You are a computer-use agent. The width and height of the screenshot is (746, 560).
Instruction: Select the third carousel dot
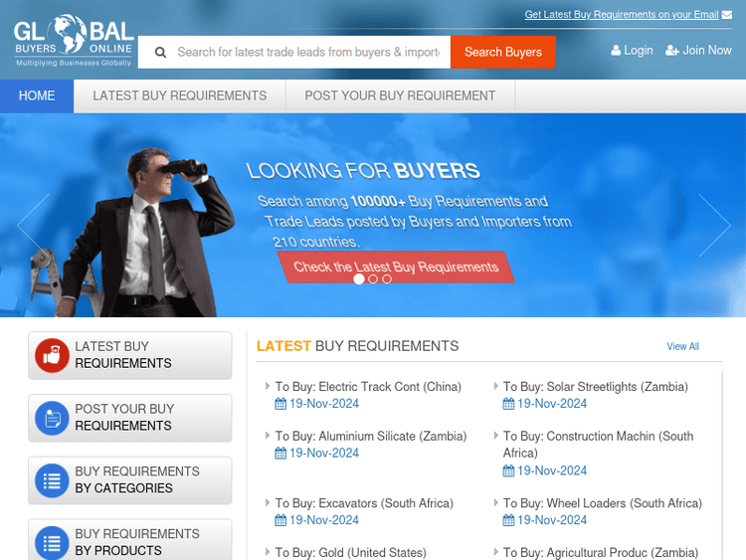point(387,280)
